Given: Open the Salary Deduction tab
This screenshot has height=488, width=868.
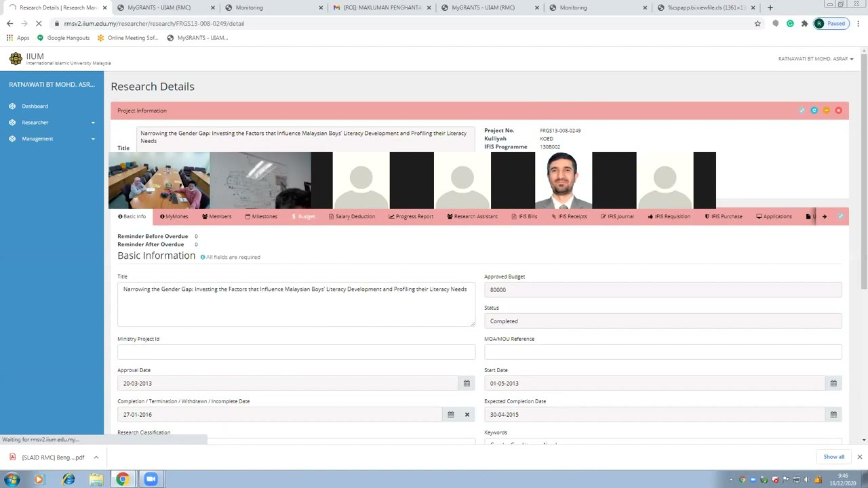Looking at the screenshot, I should point(352,217).
